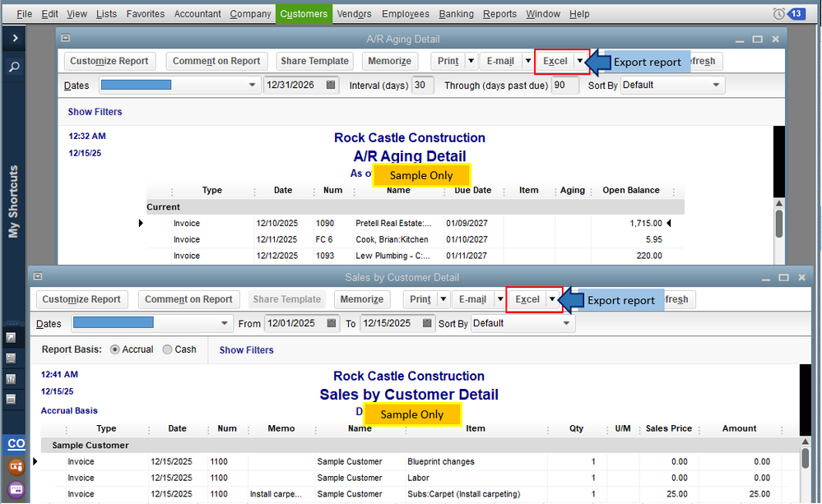Expand the Print dropdown arrow in A/R Aging Detail

(x=471, y=61)
